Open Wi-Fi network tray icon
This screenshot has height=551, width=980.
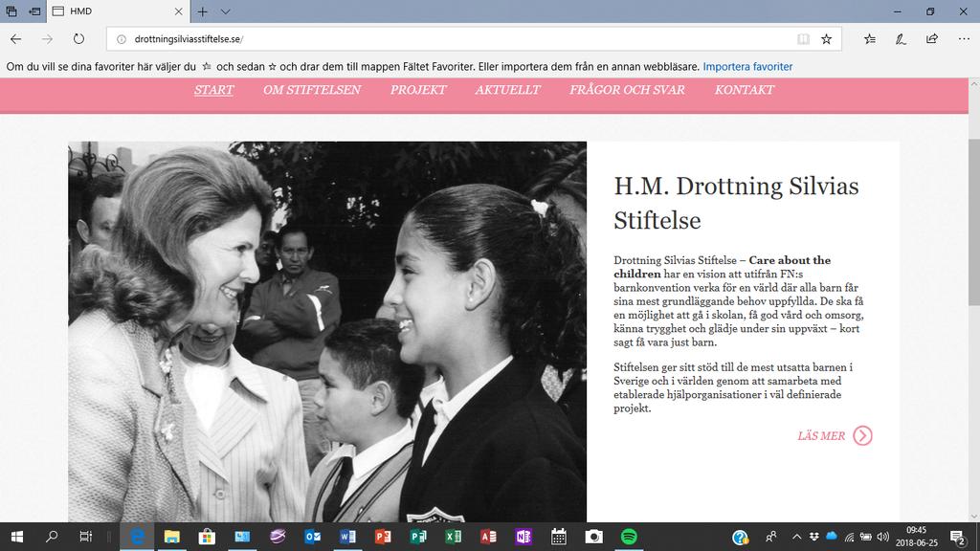coord(849,537)
